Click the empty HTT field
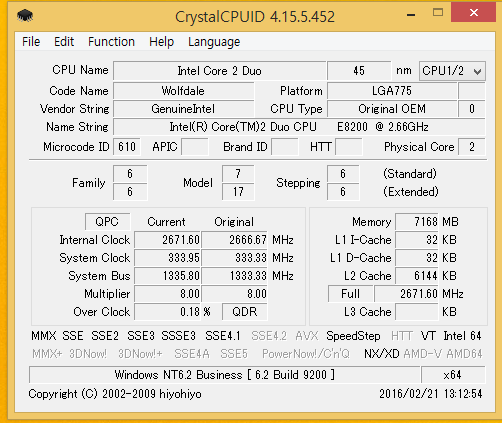The height and width of the screenshot is (423, 502). pyautogui.click(x=349, y=147)
